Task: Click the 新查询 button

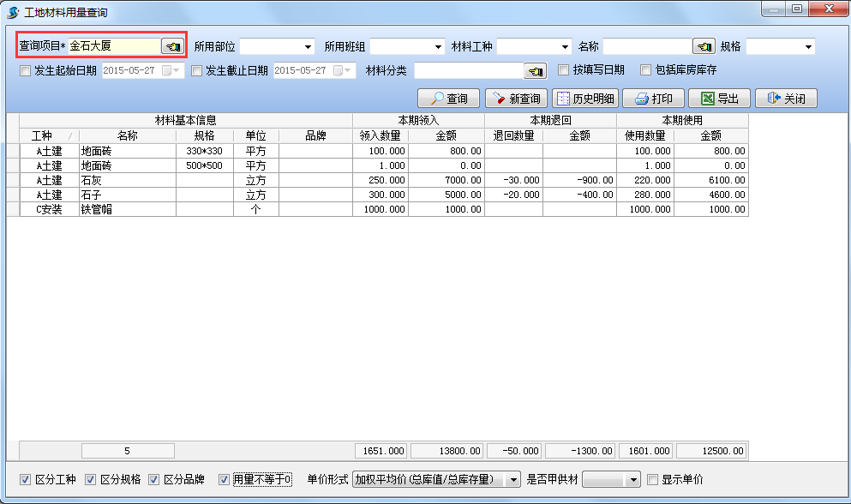Action: click(x=517, y=99)
